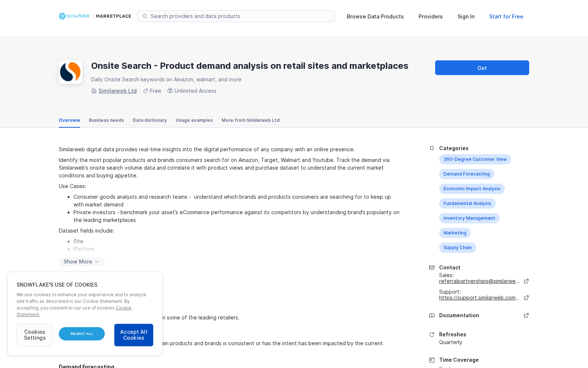Click the Contact envelope icon
This screenshot has height=368, width=588.
click(432, 268)
